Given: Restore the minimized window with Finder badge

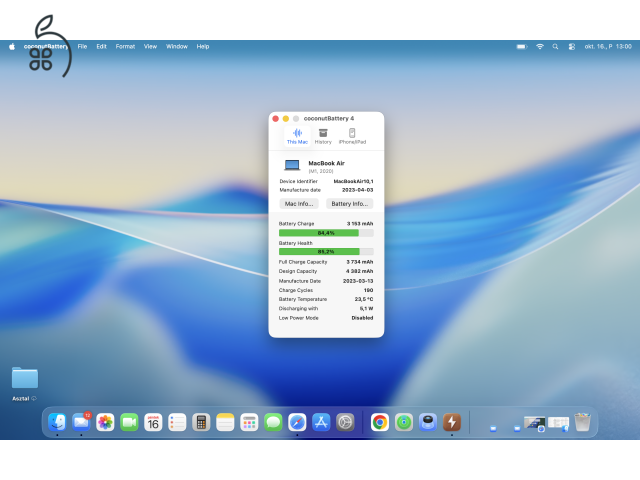Looking at the screenshot, I should pyautogui.click(x=558, y=424).
